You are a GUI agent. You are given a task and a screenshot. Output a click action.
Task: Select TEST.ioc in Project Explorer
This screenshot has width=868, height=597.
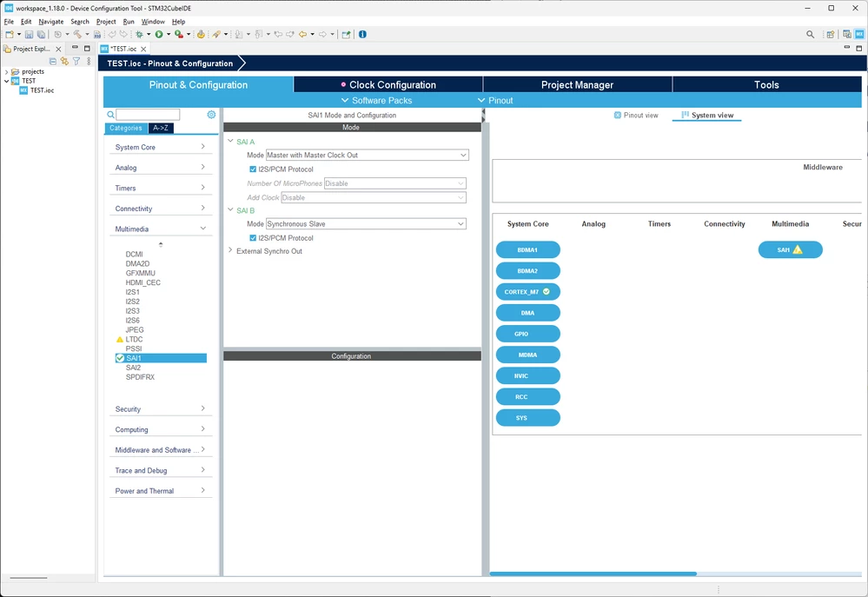[x=42, y=90]
